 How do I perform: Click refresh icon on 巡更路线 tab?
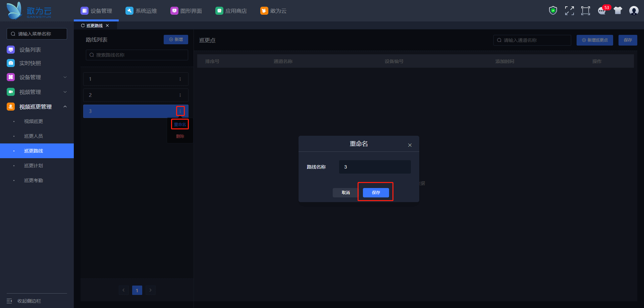click(x=83, y=25)
